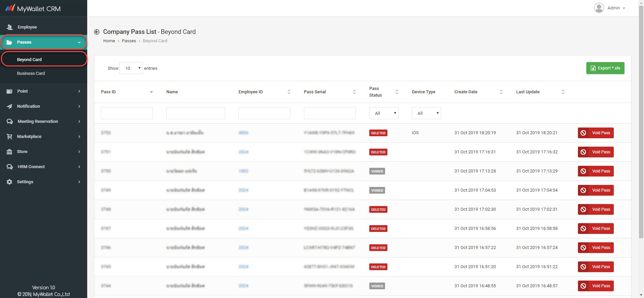Expand the HRM Connect menu chevron
Screen dimensions: 644x298
[x=79, y=167]
